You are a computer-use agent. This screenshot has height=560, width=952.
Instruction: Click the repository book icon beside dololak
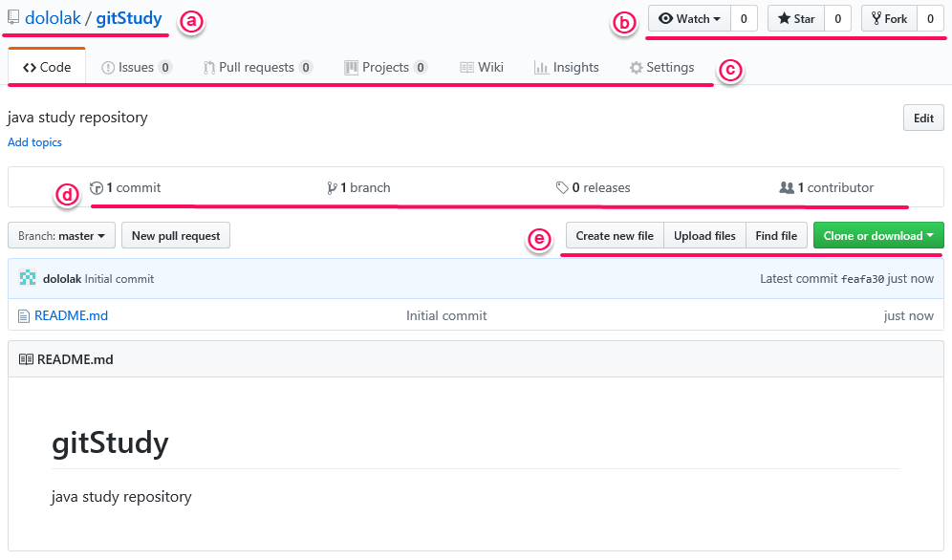point(12,17)
